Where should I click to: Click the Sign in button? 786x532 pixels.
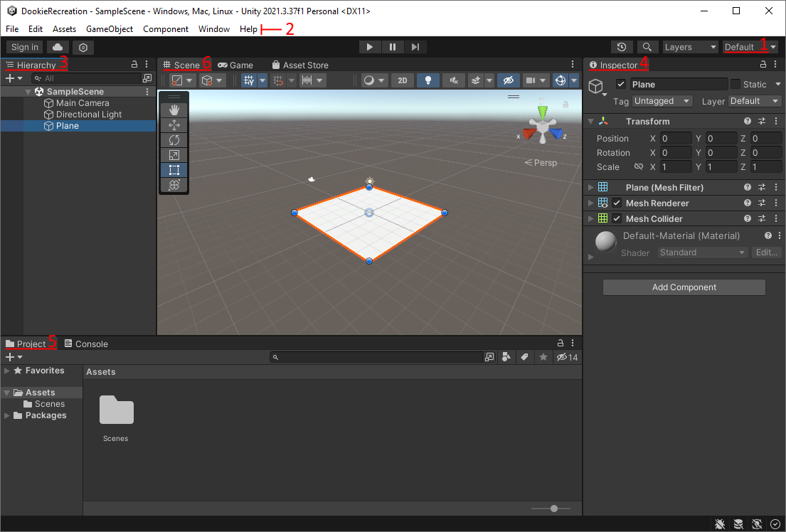click(25, 47)
